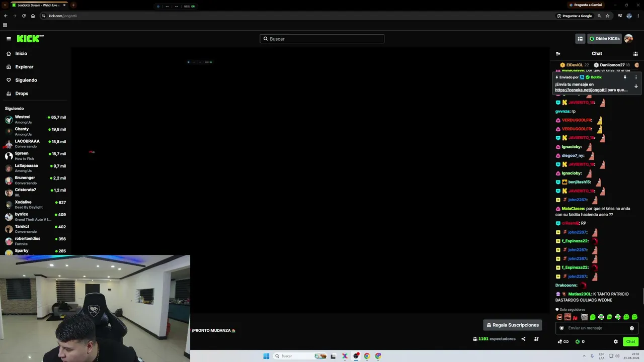This screenshot has width=644, height=362.
Task: Click username Matias23CL in chat
Action: click(580, 294)
